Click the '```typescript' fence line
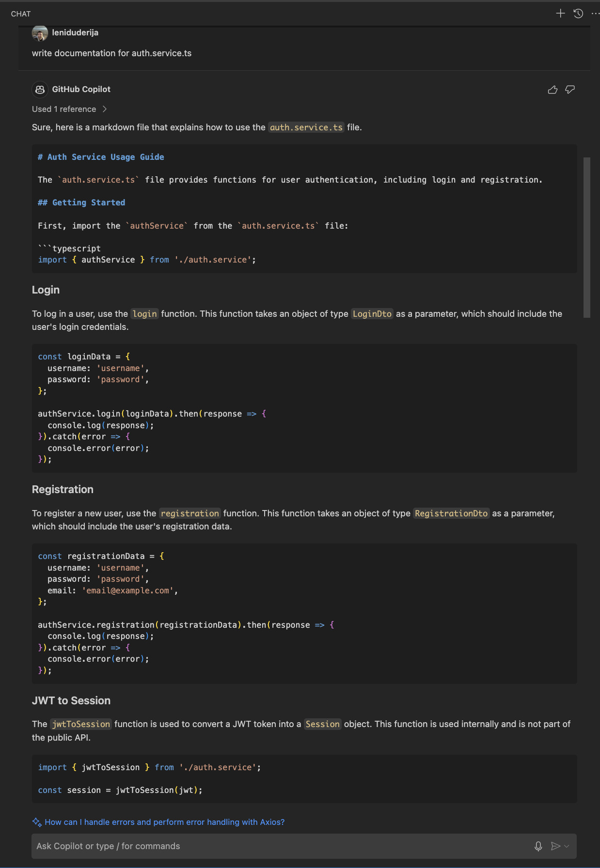Image resolution: width=600 pixels, height=868 pixels. [x=69, y=248]
